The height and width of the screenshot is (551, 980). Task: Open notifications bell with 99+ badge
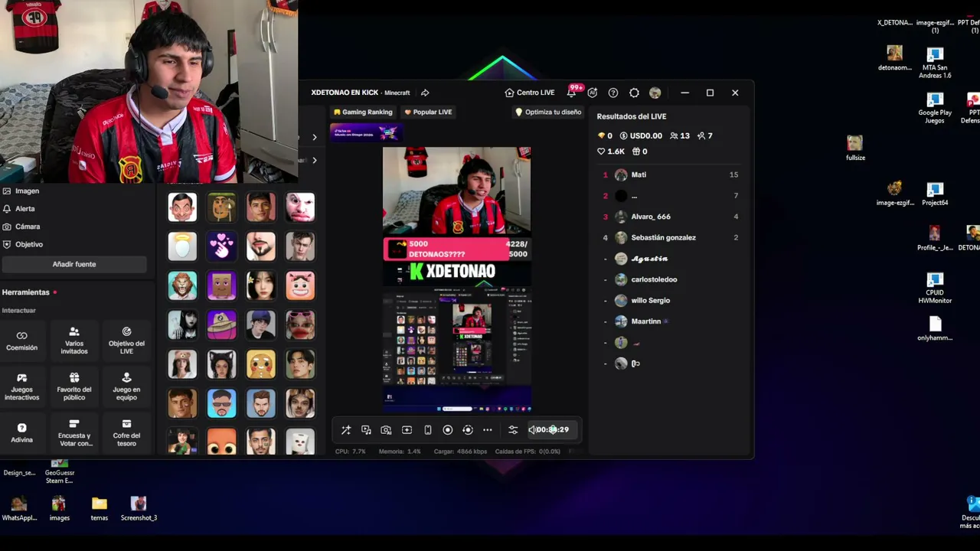[x=572, y=93]
